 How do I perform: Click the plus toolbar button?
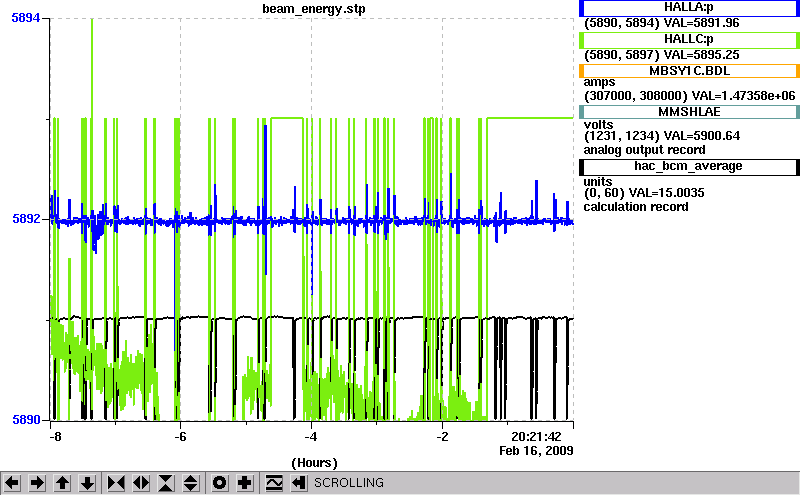(245, 483)
